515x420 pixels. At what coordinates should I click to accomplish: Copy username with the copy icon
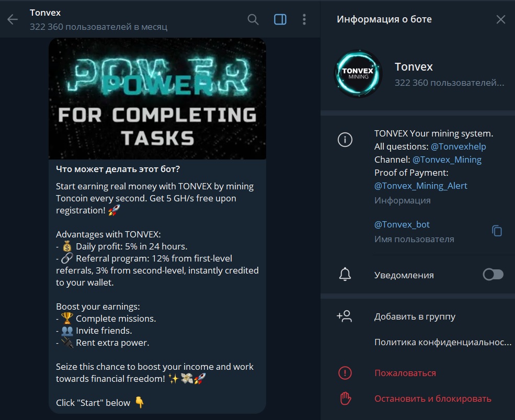(x=497, y=231)
